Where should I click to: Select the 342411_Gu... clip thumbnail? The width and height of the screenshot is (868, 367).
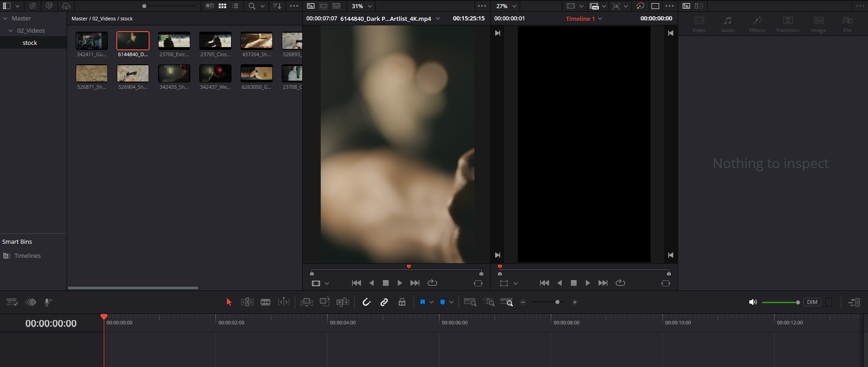pyautogui.click(x=92, y=41)
